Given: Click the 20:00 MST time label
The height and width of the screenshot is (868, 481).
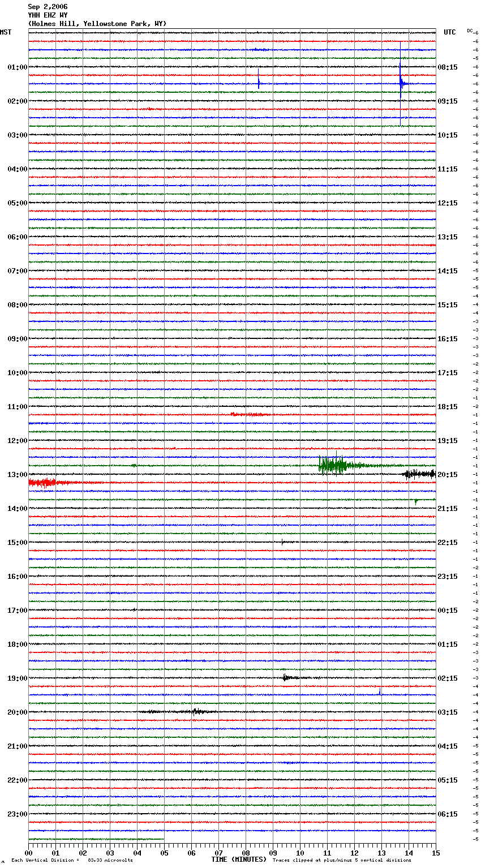Looking at the screenshot, I should tap(18, 712).
